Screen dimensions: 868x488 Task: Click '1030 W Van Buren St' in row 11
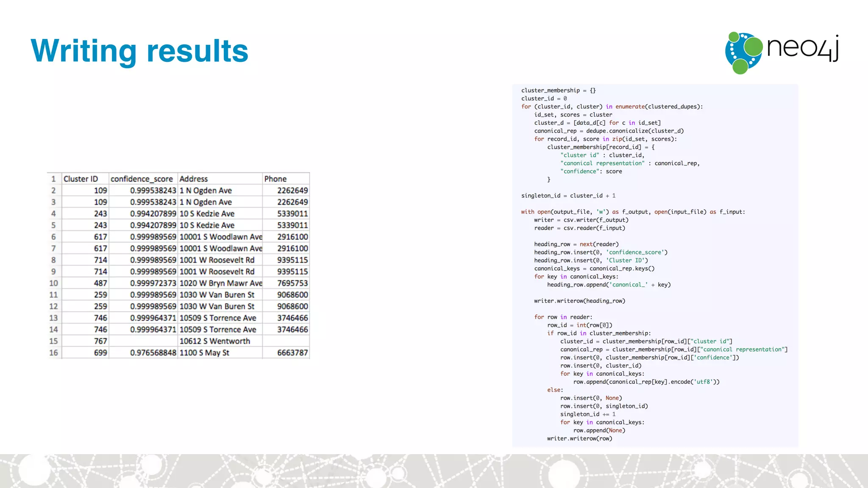[x=220, y=294]
